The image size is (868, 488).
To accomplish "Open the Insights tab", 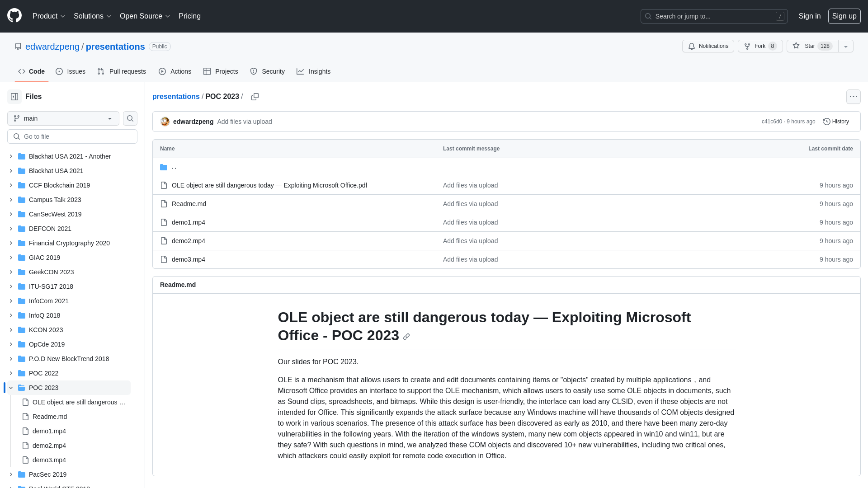I will (x=313, y=71).
